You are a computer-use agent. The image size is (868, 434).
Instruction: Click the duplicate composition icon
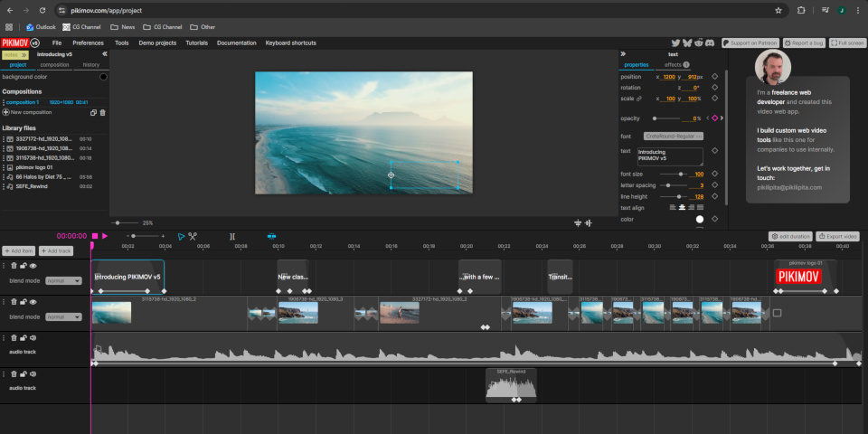tap(93, 112)
